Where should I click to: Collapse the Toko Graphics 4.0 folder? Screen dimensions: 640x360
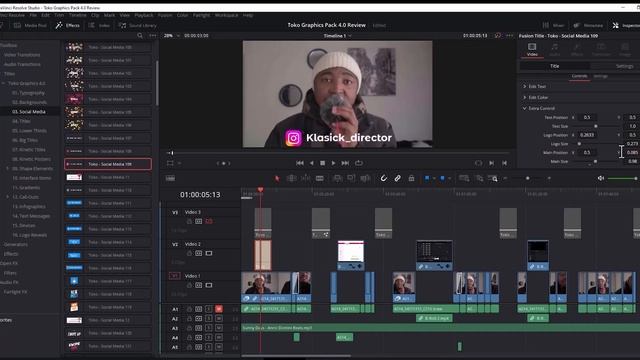[x=4, y=83]
